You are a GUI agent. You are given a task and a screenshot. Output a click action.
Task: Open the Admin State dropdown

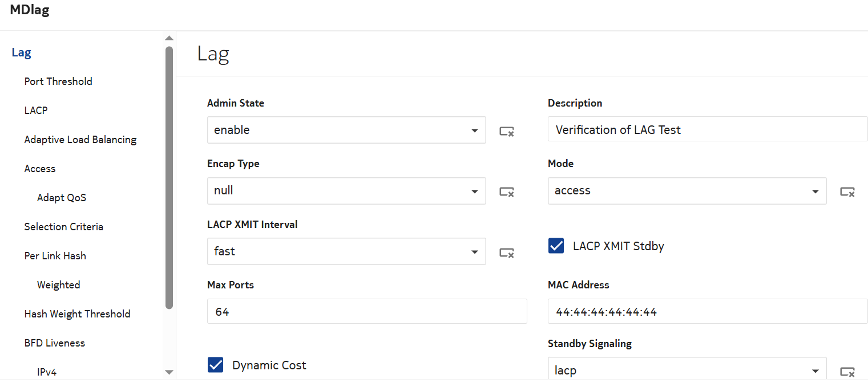346,130
